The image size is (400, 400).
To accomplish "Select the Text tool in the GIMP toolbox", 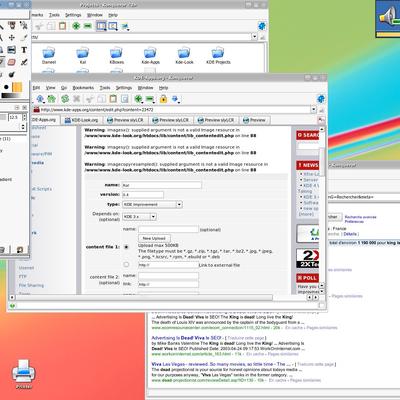I will tap(24, 50).
